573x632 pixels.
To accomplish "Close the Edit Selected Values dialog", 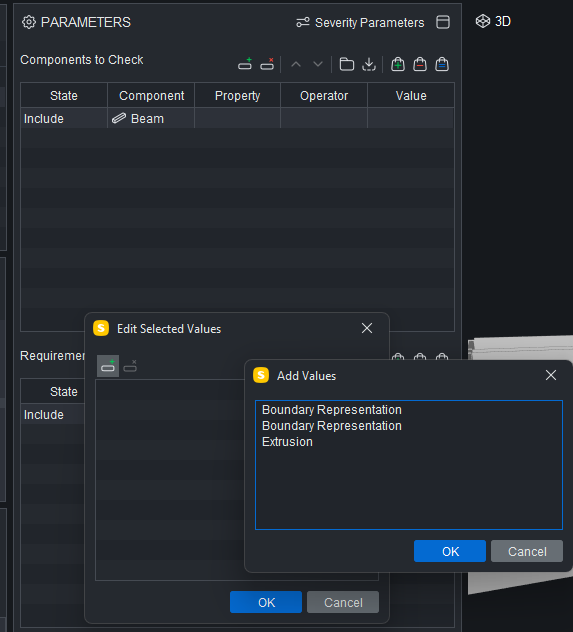I will coord(367,328).
